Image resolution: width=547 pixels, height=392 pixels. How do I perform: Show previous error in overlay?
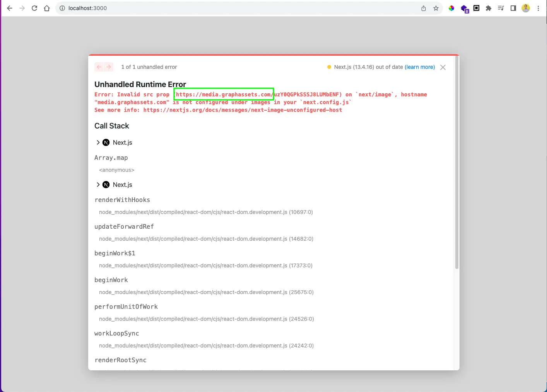pos(99,67)
